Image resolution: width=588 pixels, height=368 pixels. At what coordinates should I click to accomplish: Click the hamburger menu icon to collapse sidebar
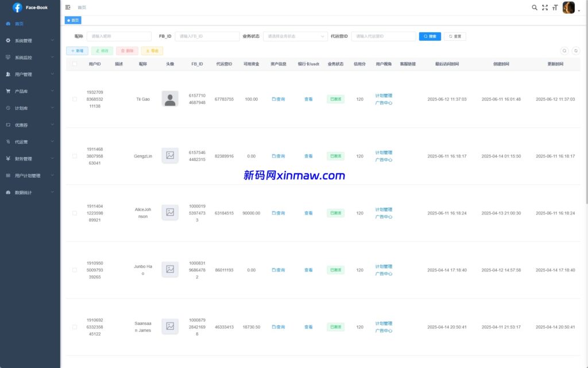click(67, 7)
